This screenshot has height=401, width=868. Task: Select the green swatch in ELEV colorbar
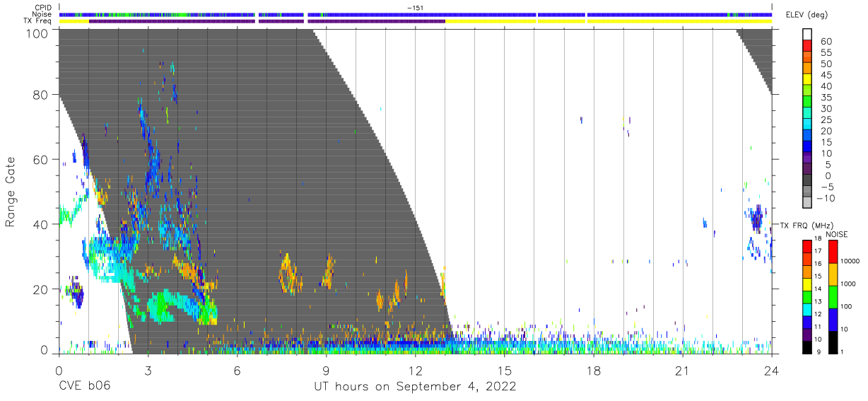click(808, 103)
